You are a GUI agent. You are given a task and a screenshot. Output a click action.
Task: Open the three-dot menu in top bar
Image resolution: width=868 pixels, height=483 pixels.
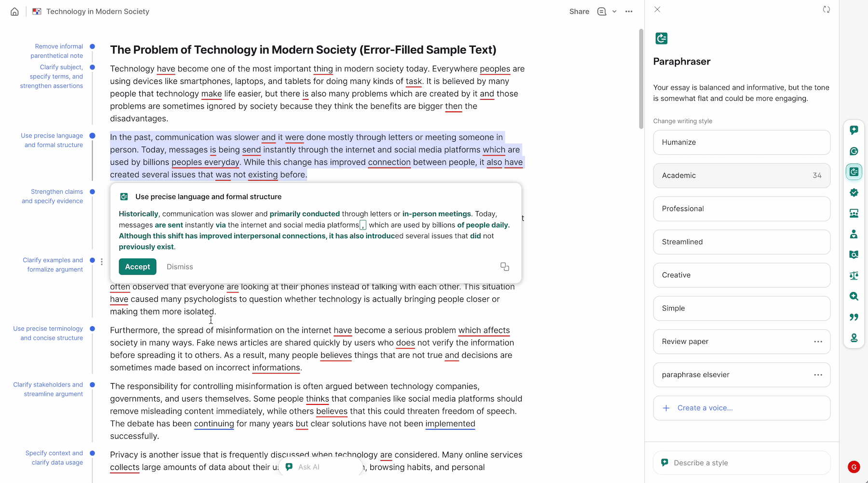coord(628,11)
